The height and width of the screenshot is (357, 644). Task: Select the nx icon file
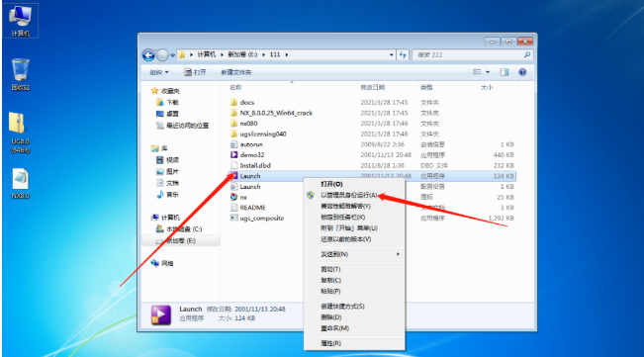point(238,197)
